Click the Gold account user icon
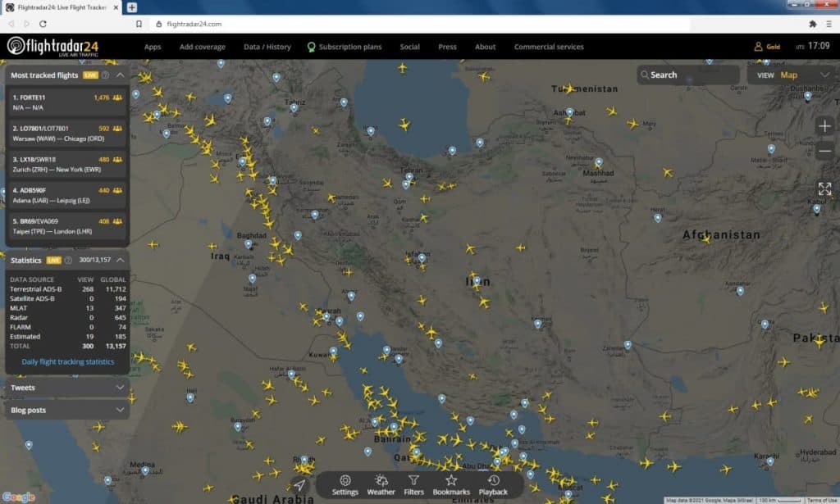This screenshot has height=504, width=840. tap(758, 47)
